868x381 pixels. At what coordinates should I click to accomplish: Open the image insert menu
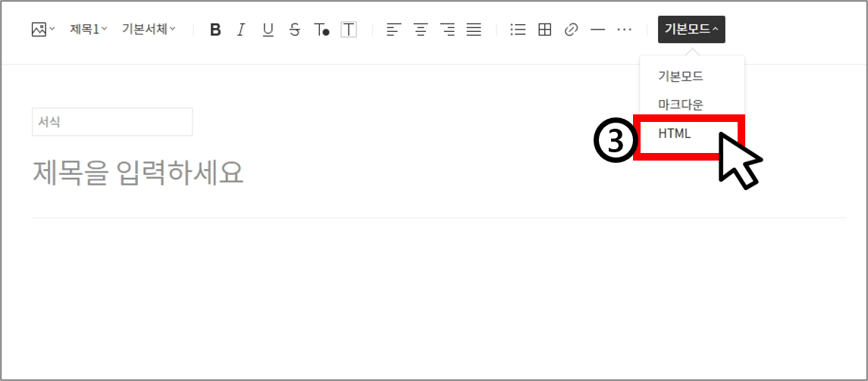pos(43,30)
